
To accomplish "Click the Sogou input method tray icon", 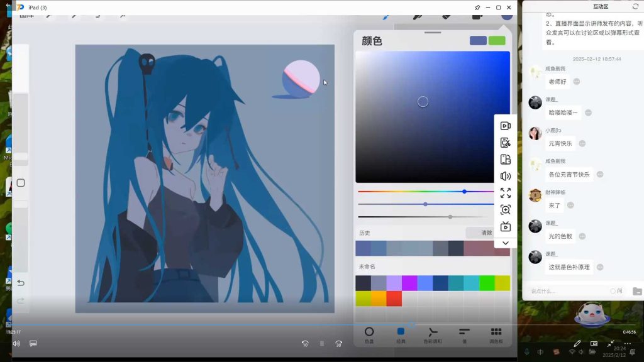I will pyautogui.click(x=556, y=352).
